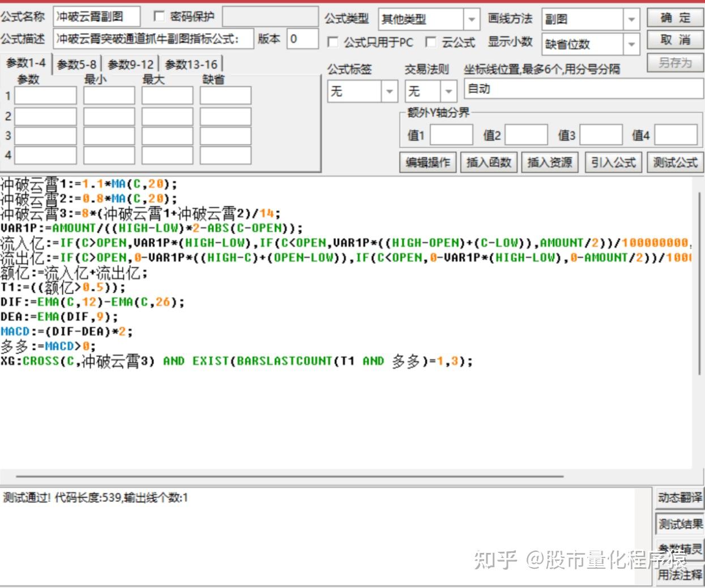Select the 参数13-16 tab
Image resolution: width=705 pixels, height=588 pixels.
(x=191, y=65)
